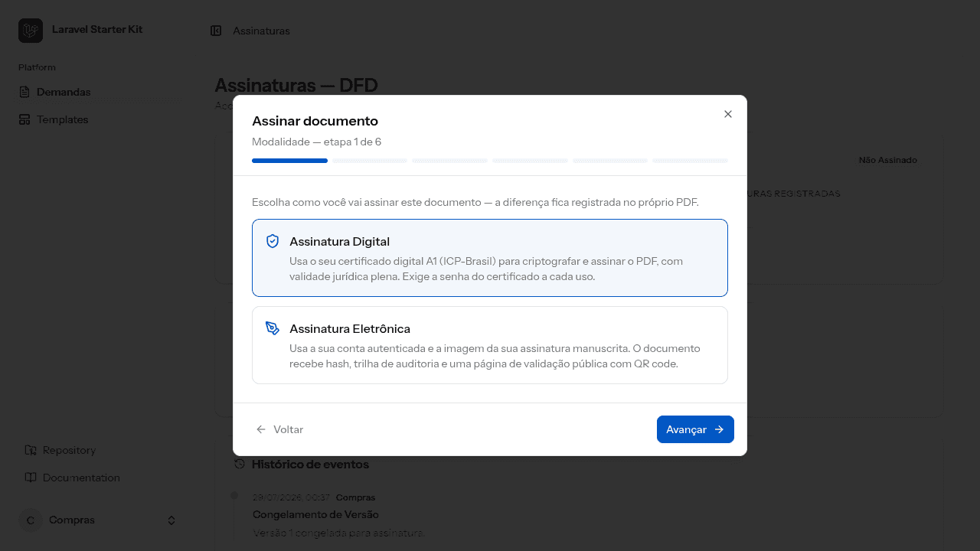
Task: Open the Repository link
Action: coord(100,450)
